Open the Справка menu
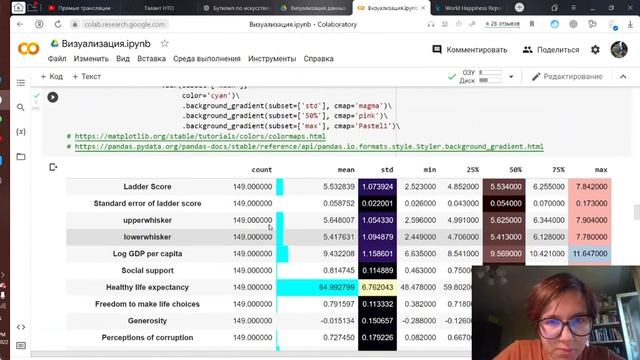The width and height of the screenshot is (640, 360). [x=318, y=59]
